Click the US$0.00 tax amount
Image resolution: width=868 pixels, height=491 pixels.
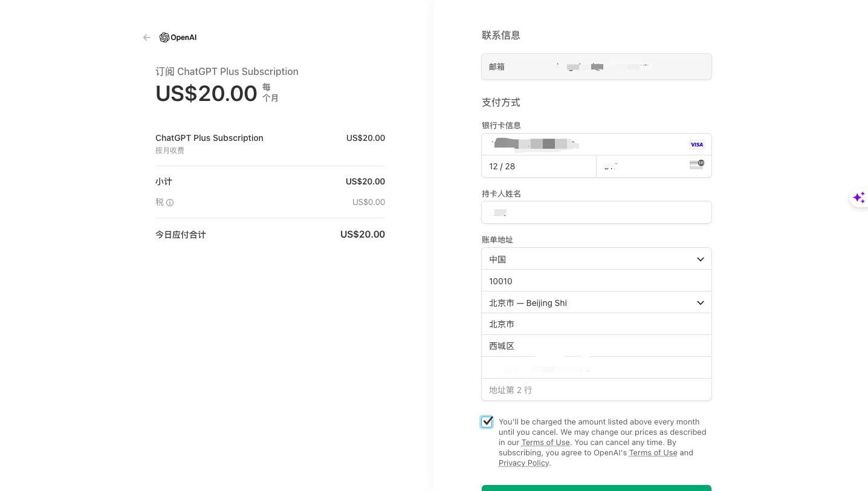coord(369,202)
